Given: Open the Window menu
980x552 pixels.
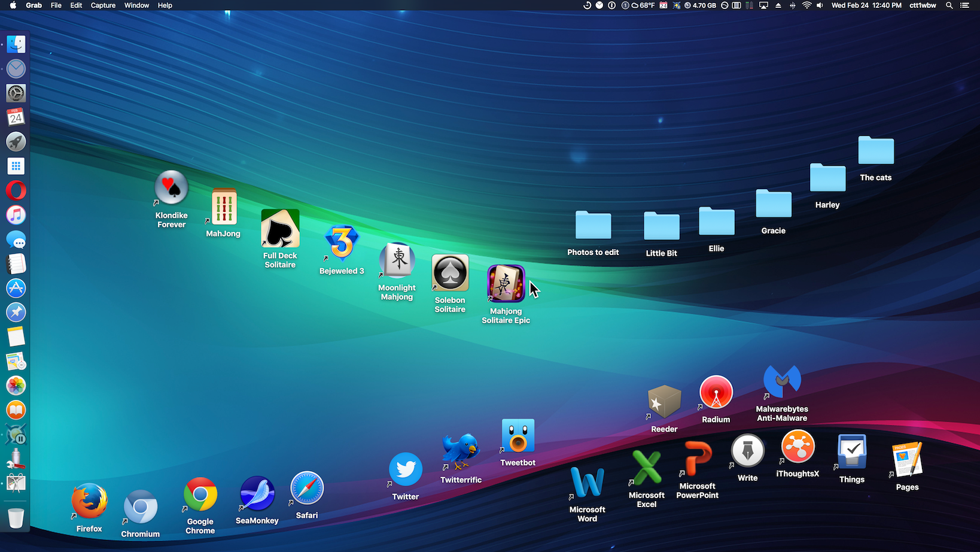Looking at the screenshot, I should (136, 5).
